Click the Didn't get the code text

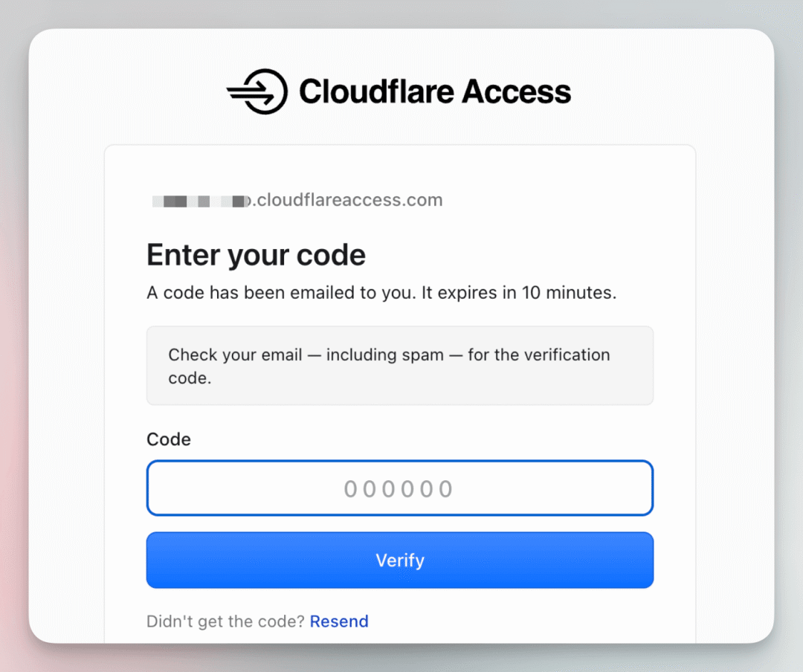[226, 621]
